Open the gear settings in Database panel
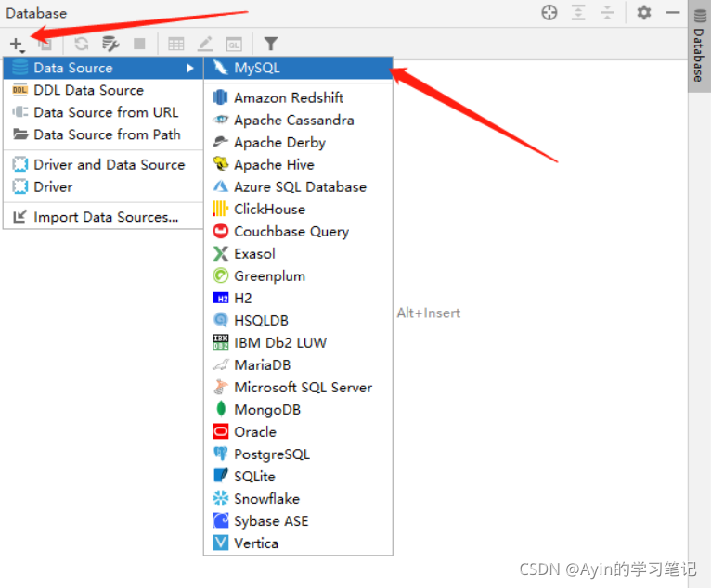This screenshot has height=588, width=711. tap(644, 13)
